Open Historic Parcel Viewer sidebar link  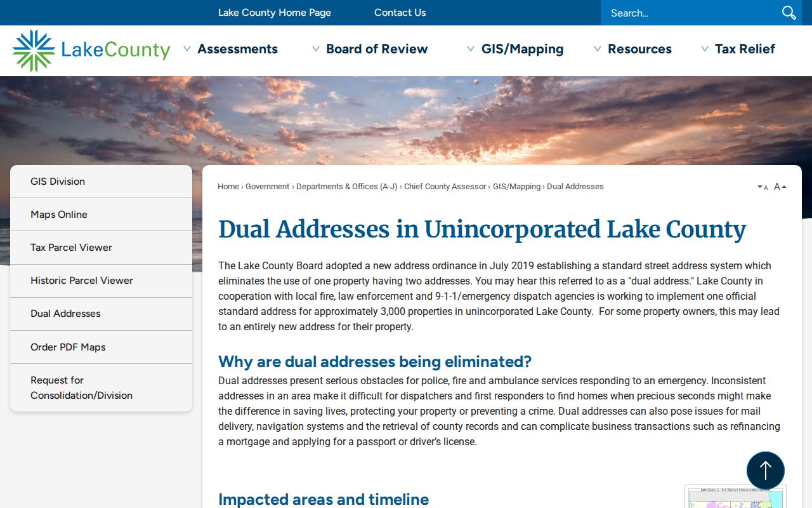coord(101,281)
